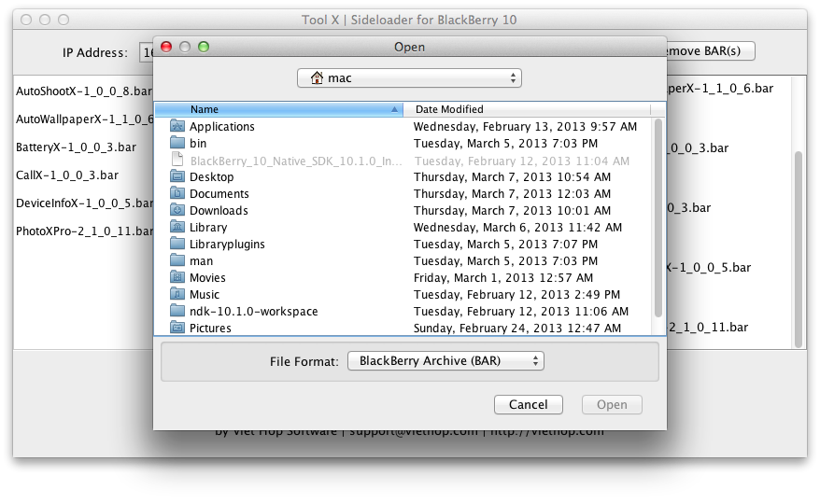Select the Documents folder icon

coord(177,193)
